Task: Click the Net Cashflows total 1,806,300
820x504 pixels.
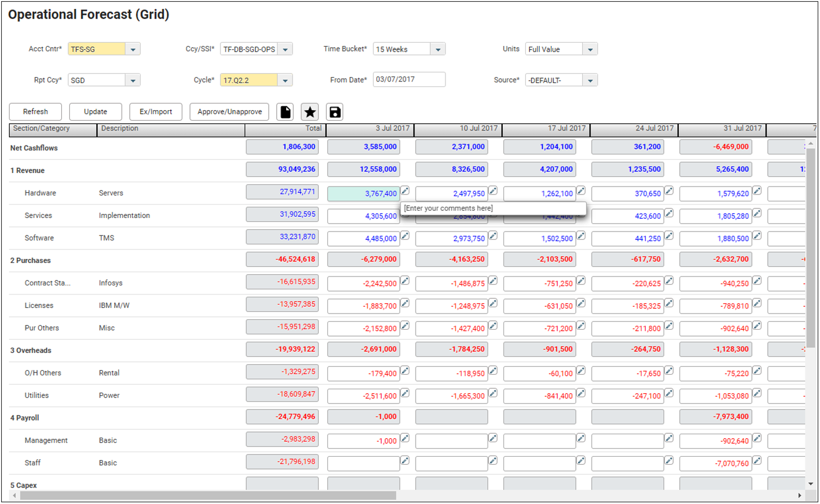Action: tap(282, 147)
